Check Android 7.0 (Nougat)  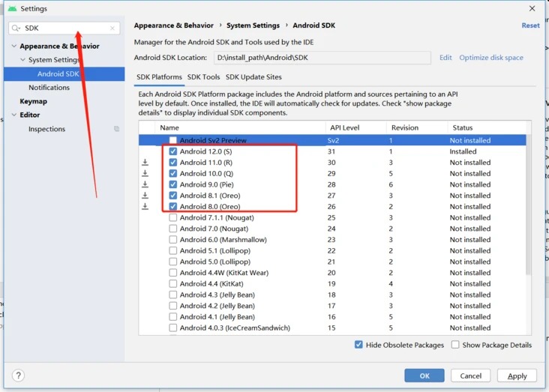(173, 229)
